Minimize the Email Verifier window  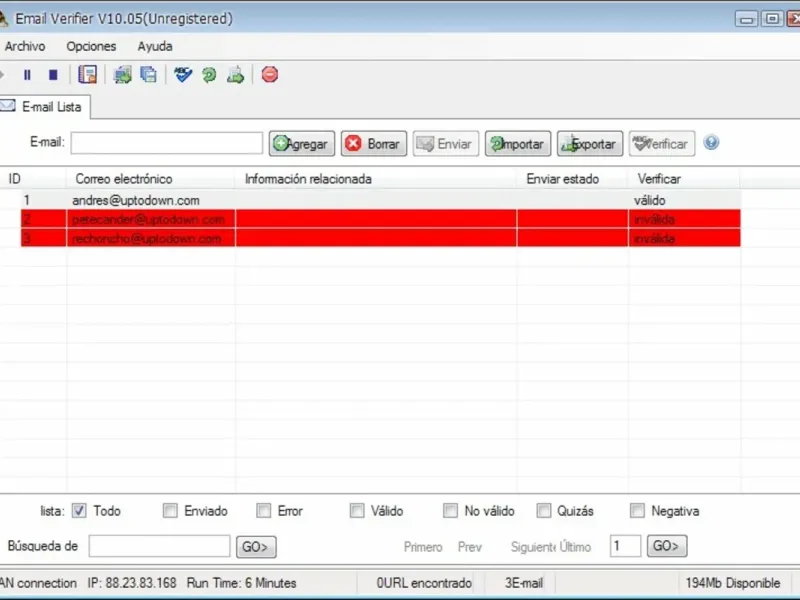746,19
